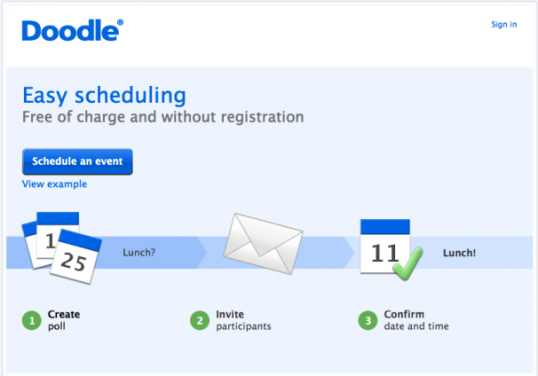Select the calendar page showing 25
Viewport: 538px width, 376px height.
[x=76, y=257]
